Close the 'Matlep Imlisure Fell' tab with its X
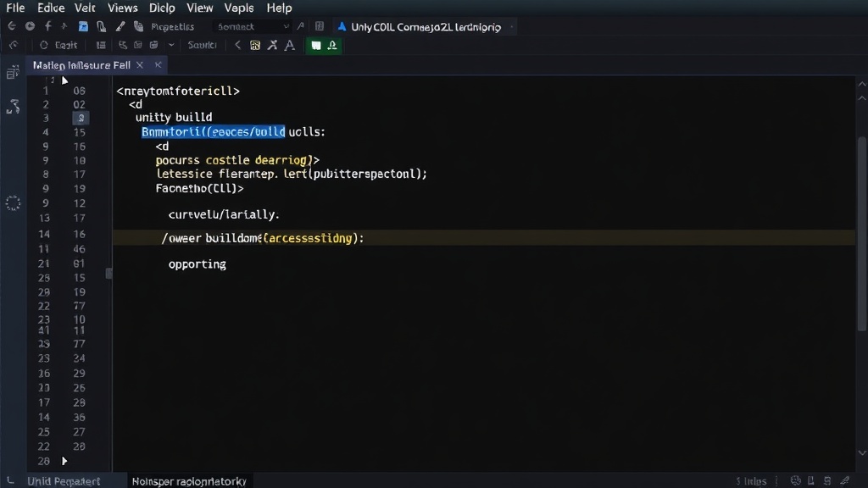This screenshot has width=868, height=488. coord(140,65)
